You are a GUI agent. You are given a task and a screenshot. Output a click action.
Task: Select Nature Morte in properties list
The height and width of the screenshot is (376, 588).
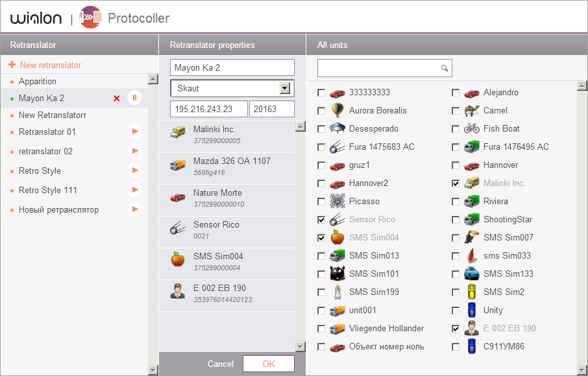227,200
